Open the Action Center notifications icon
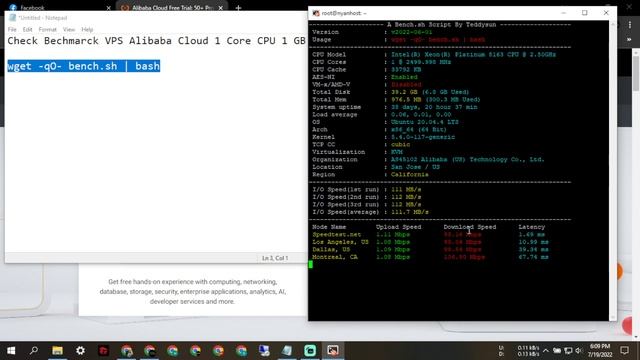The width and height of the screenshot is (640, 360). point(624,351)
